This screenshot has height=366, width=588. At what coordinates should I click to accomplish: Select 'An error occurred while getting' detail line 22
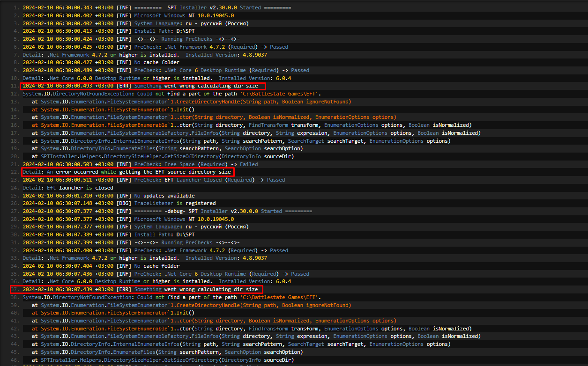(x=127, y=172)
